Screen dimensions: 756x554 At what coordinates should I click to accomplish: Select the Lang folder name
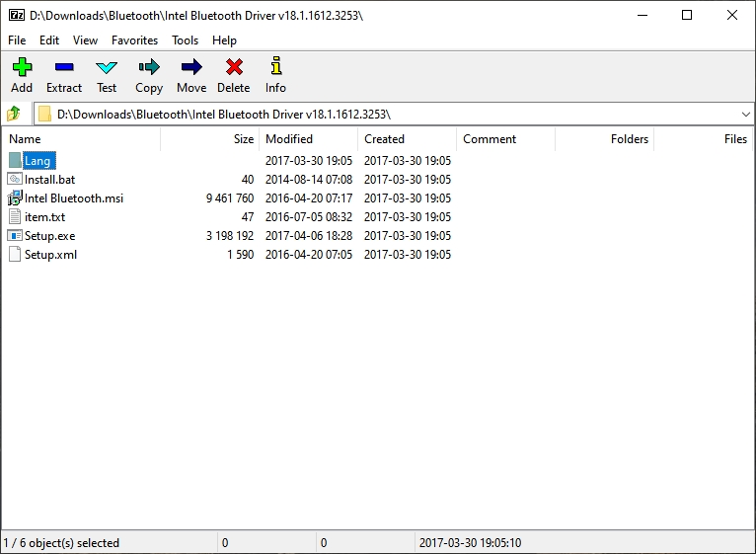(x=39, y=161)
